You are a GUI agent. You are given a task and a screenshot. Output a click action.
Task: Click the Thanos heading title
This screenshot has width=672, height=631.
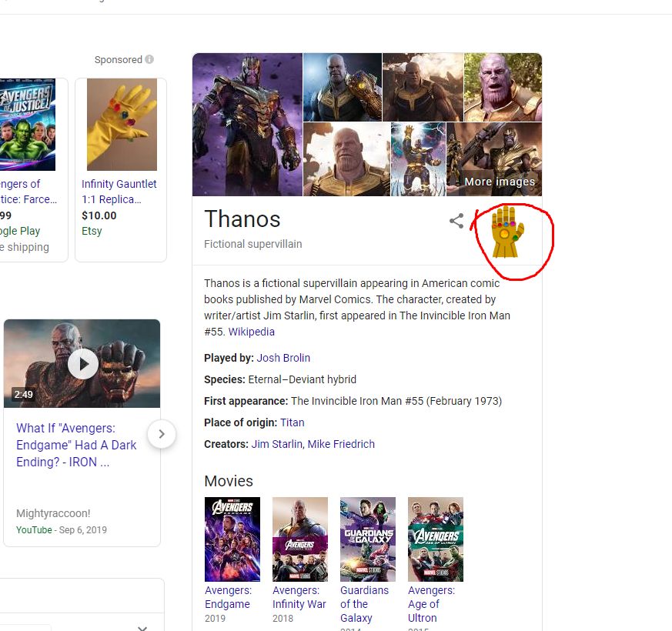point(242,219)
